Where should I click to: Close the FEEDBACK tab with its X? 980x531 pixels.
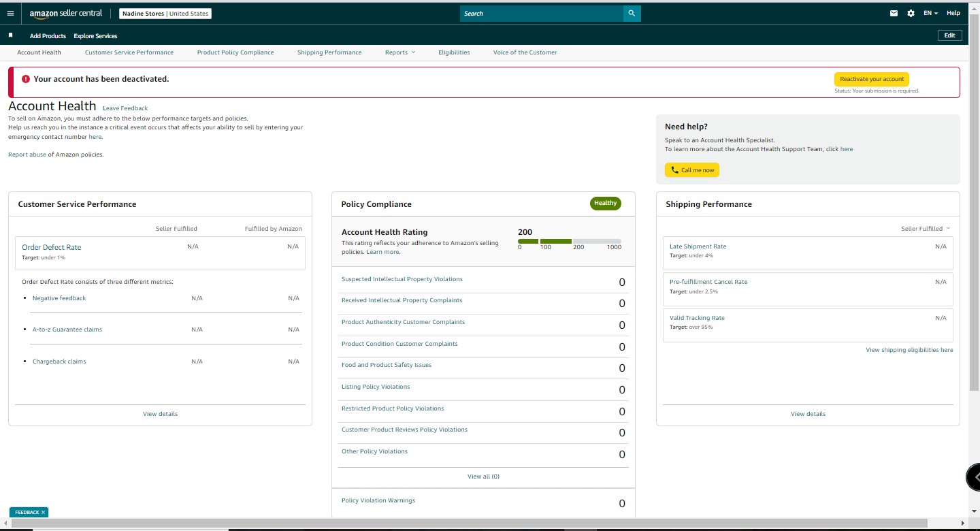point(43,513)
